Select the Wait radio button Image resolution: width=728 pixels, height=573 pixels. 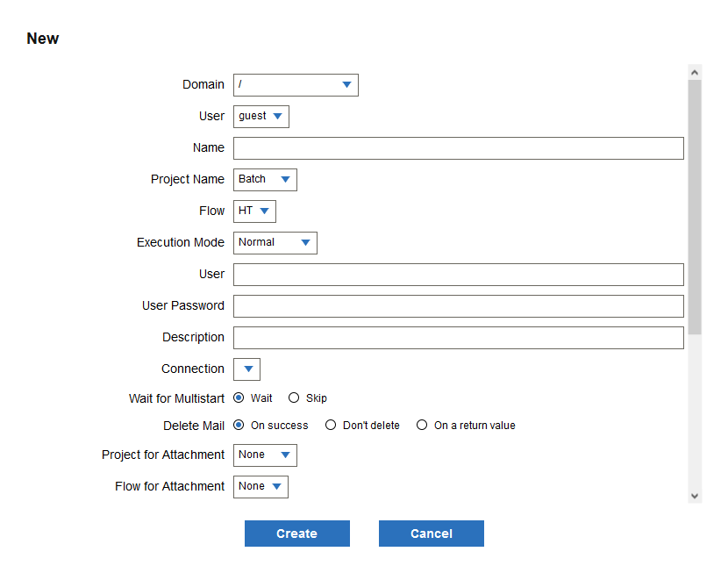[239, 398]
